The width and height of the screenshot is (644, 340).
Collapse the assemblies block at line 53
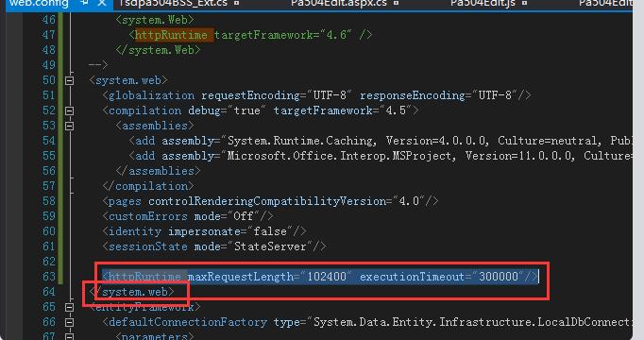pyautogui.click(x=70, y=126)
